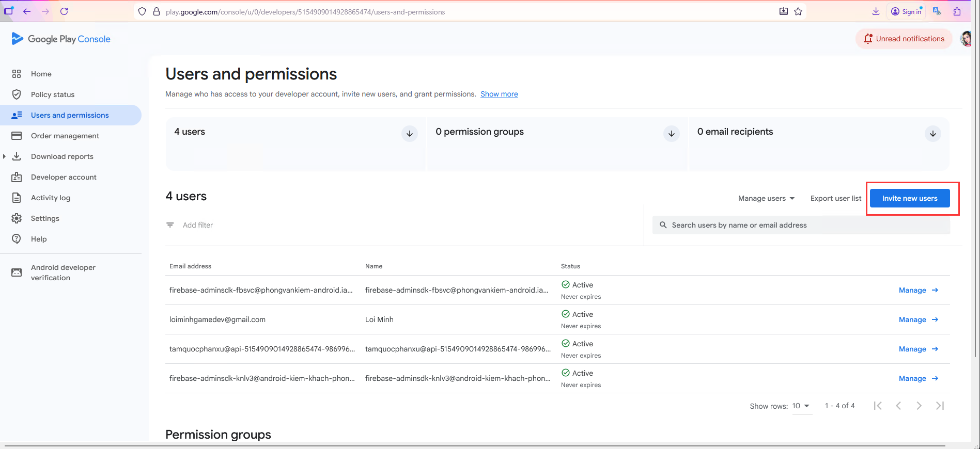Click the Google Play Console logo
The image size is (980, 449).
(x=61, y=39)
